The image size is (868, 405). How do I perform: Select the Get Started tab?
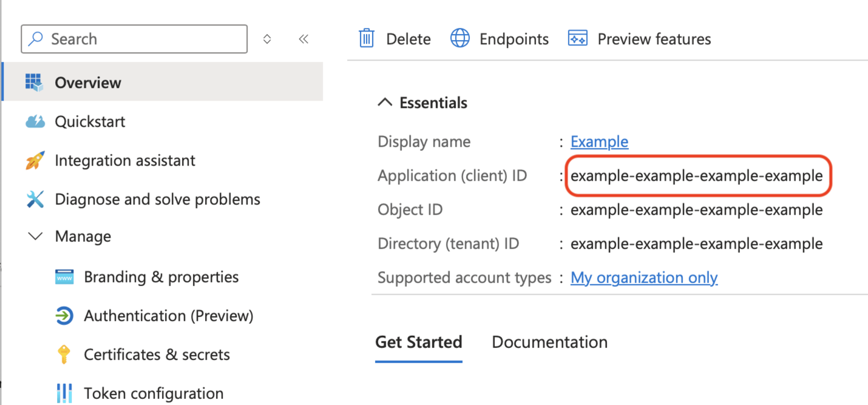(x=418, y=342)
